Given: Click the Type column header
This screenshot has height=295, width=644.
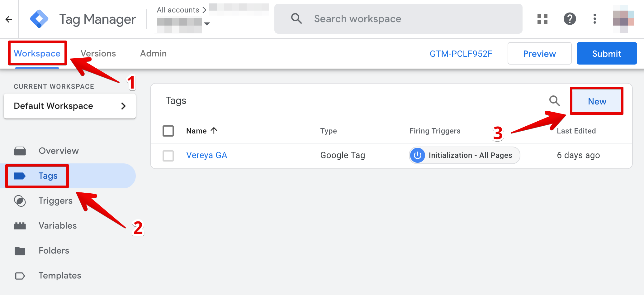Looking at the screenshot, I should (329, 131).
